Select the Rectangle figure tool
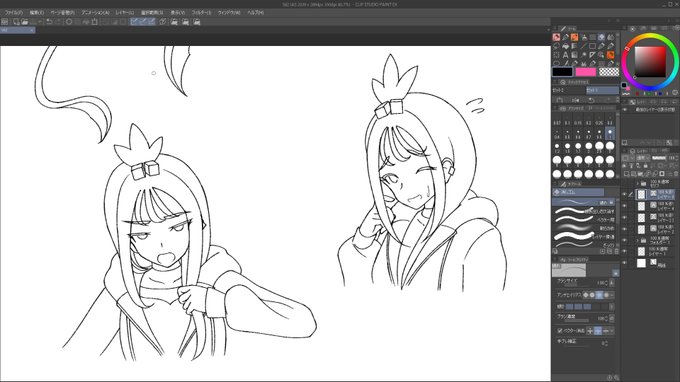Screen dimensions: 680x382 (592, 46)
